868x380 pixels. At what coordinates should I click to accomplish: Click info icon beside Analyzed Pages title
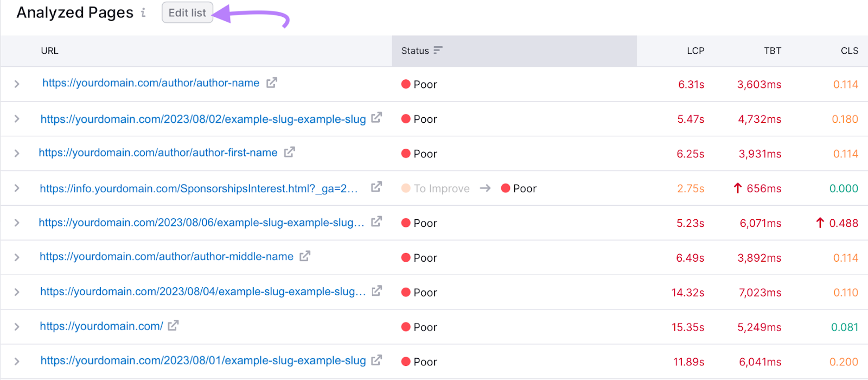pos(143,12)
